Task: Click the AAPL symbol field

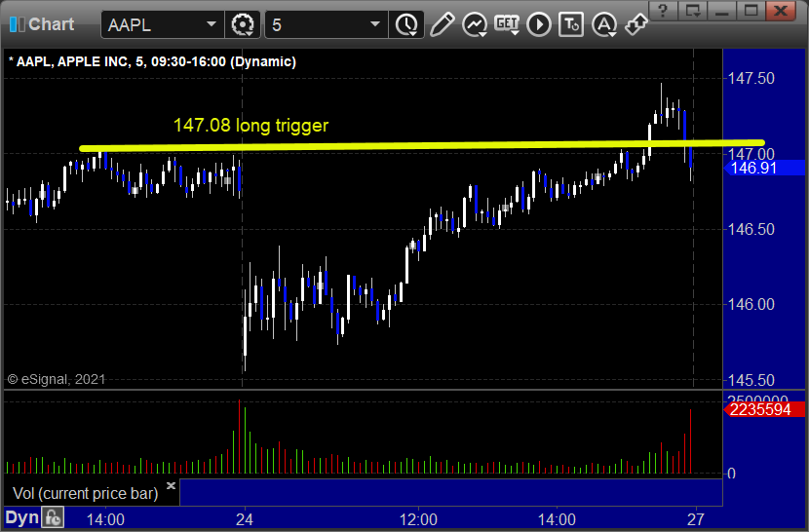Action: coord(163,24)
